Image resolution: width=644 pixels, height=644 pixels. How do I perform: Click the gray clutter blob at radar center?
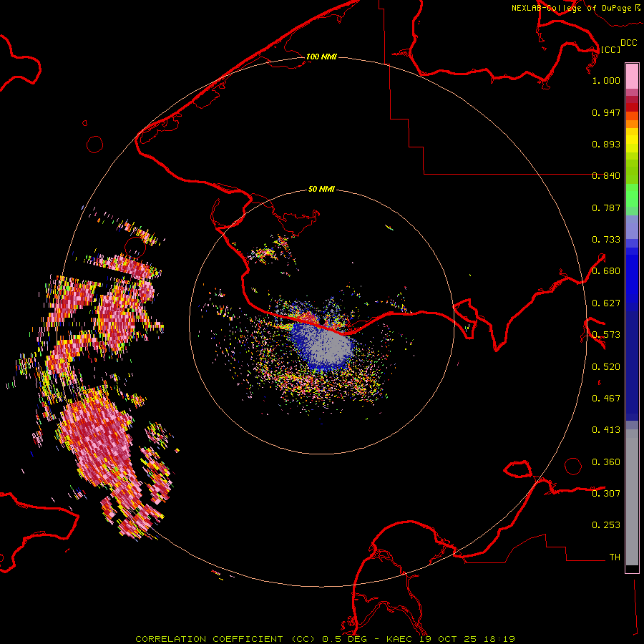tap(331, 348)
